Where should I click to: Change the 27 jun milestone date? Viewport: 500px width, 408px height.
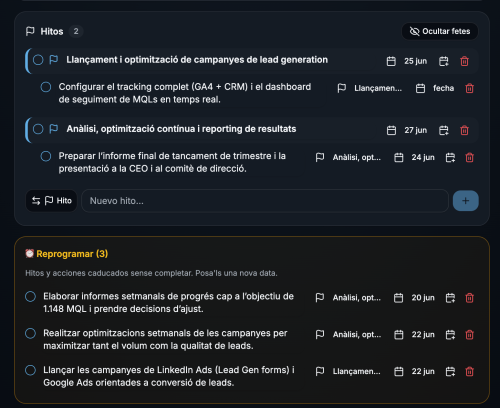407,130
